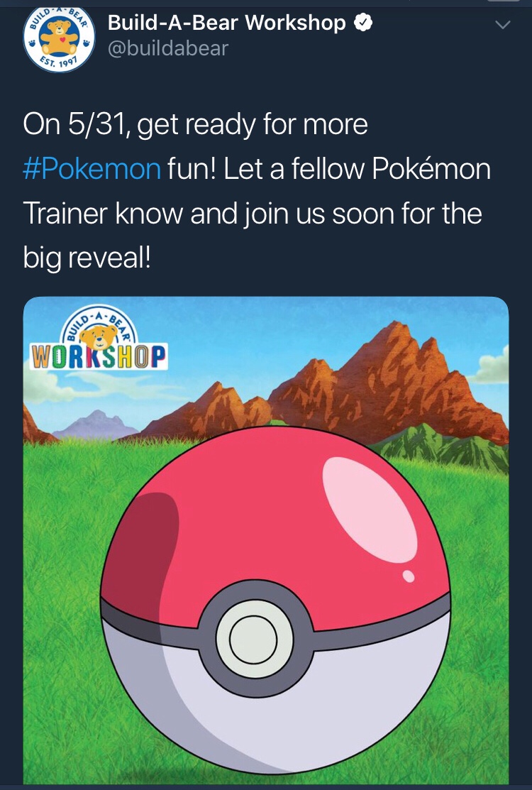This screenshot has width=532, height=790.
Task: Click the Poké Ball center button
Action: [254, 639]
